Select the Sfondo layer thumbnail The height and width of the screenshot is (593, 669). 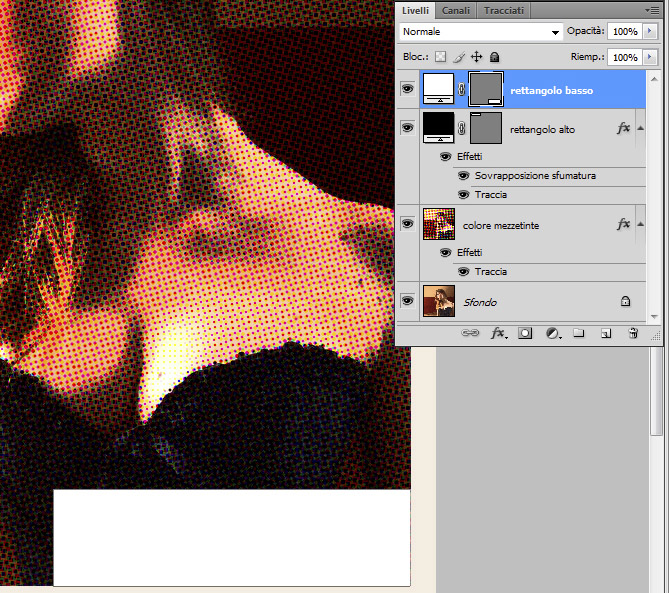439,301
